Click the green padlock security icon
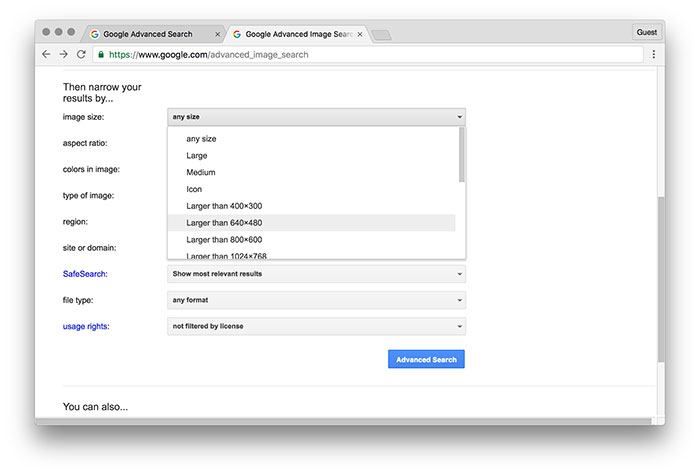The height and width of the screenshot is (475, 700). click(101, 54)
